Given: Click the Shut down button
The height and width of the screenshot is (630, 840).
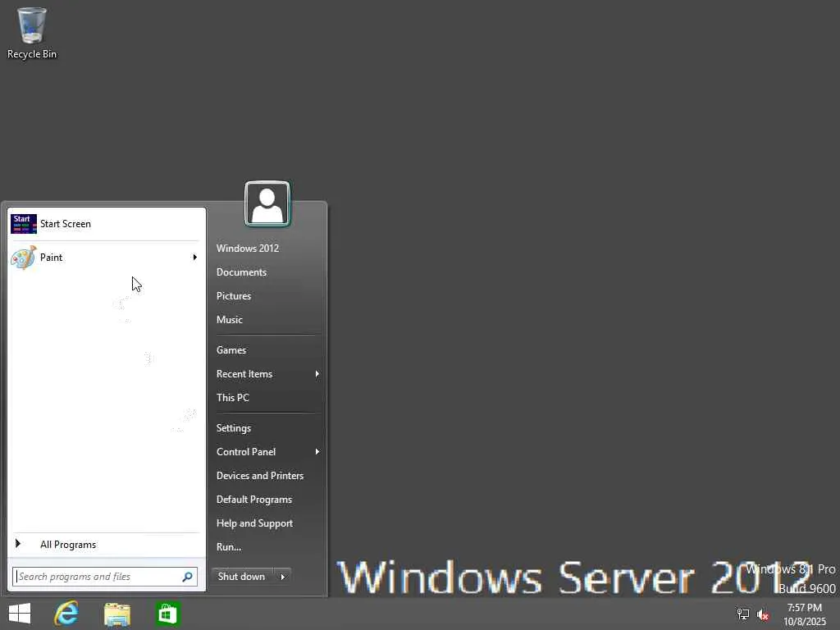Looking at the screenshot, I should click(242, 577).
